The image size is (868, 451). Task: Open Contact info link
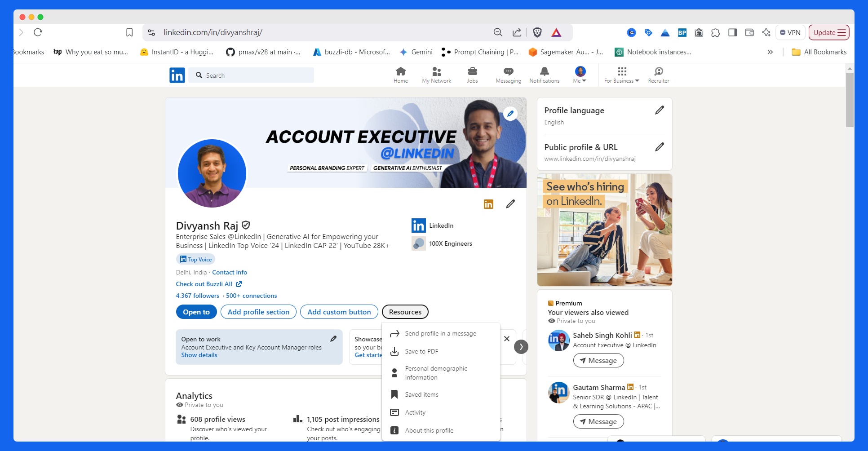230,272
